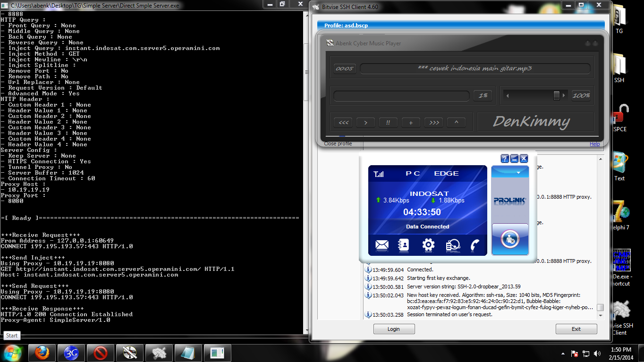Open the 3G modem app on the taskbar

[x=71, y=352]
